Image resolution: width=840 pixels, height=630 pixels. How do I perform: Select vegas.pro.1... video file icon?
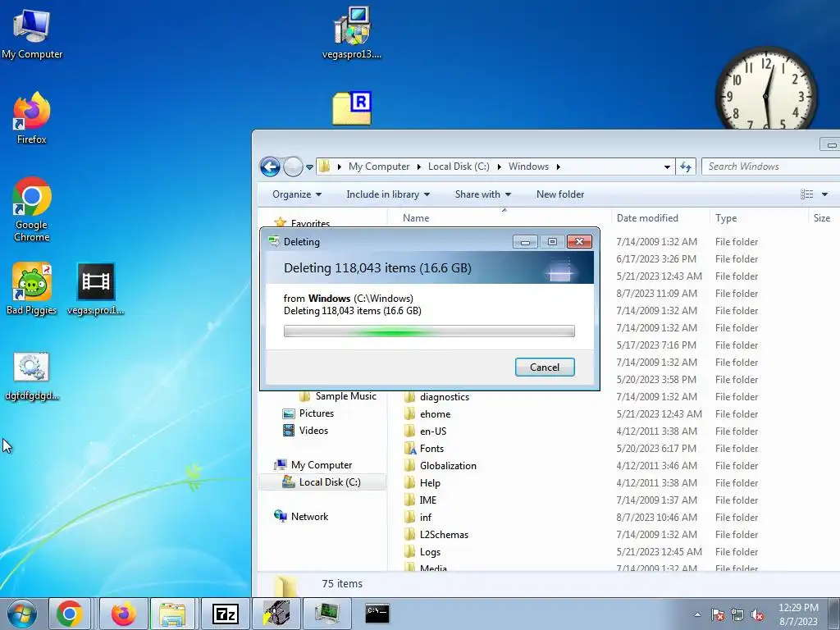click(x=96, y=288)
